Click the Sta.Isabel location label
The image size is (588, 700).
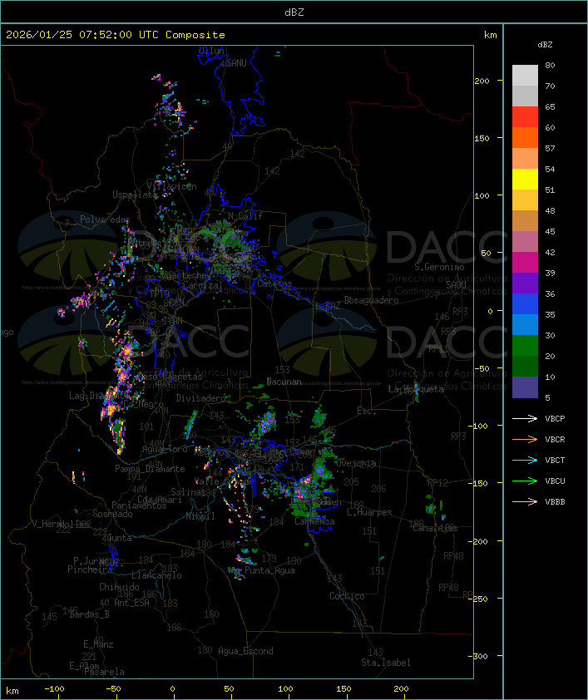point(385,663)
